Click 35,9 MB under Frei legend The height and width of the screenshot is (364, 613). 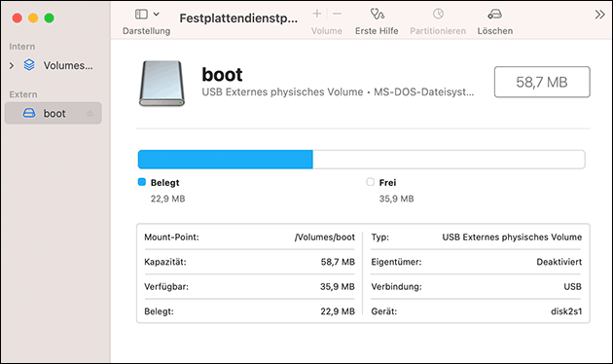pos(396,199)
